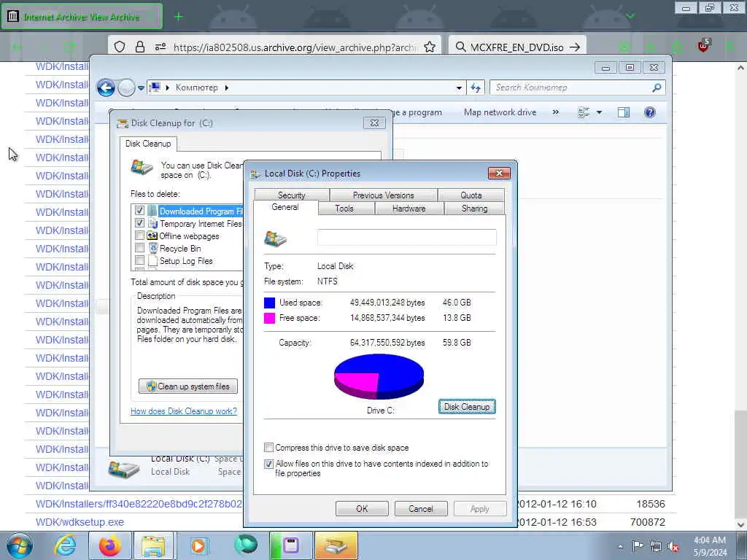747x560 pixels.
Task: Switch to the Security tab
Action: 292,195
